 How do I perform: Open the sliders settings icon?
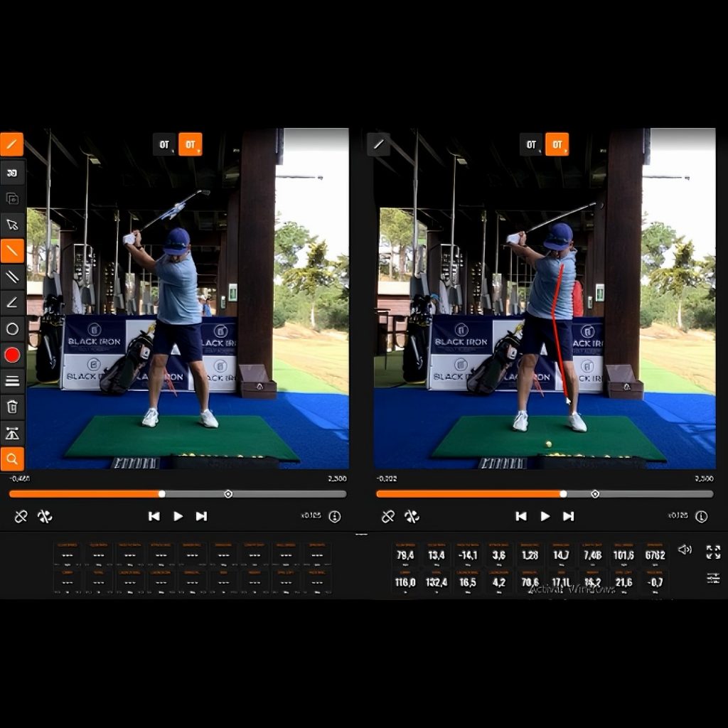pyautogui.click(x=713, y=578)
